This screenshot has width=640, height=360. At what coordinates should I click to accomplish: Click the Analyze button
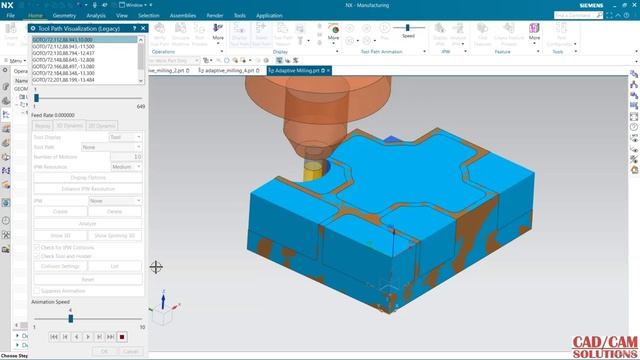[88, 224]
